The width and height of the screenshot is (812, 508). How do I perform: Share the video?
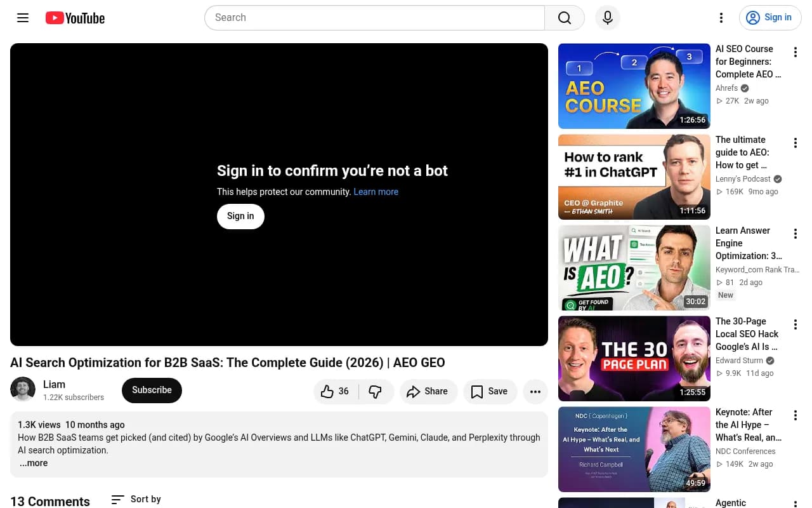[428, 391]
